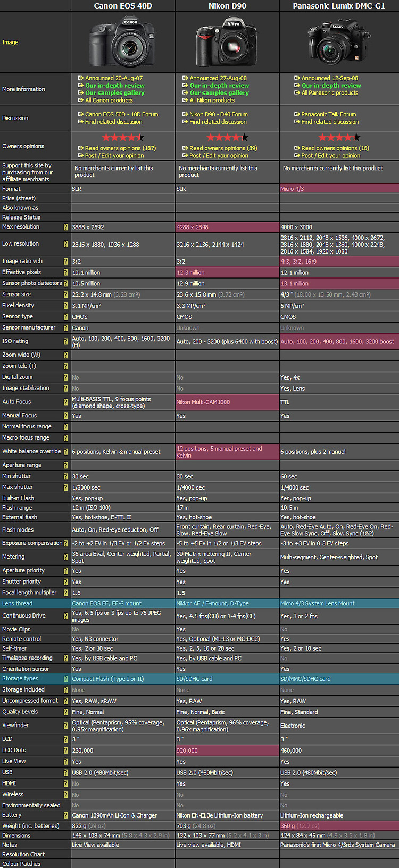This screenshot has height=868, width=399.
Task: Read owners opinions (187) for Canon
Action: (120, 149)
